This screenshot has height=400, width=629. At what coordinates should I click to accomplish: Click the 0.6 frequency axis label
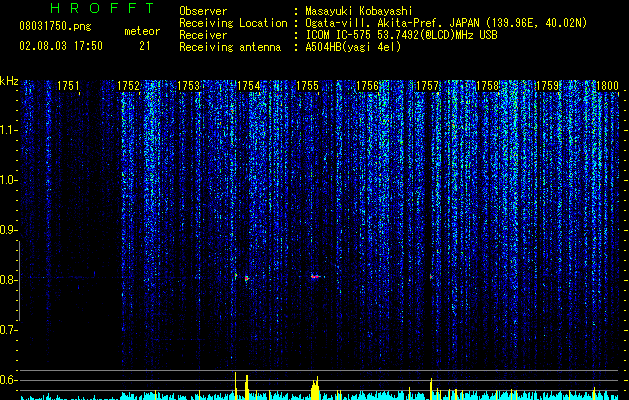tap(8, 380)
